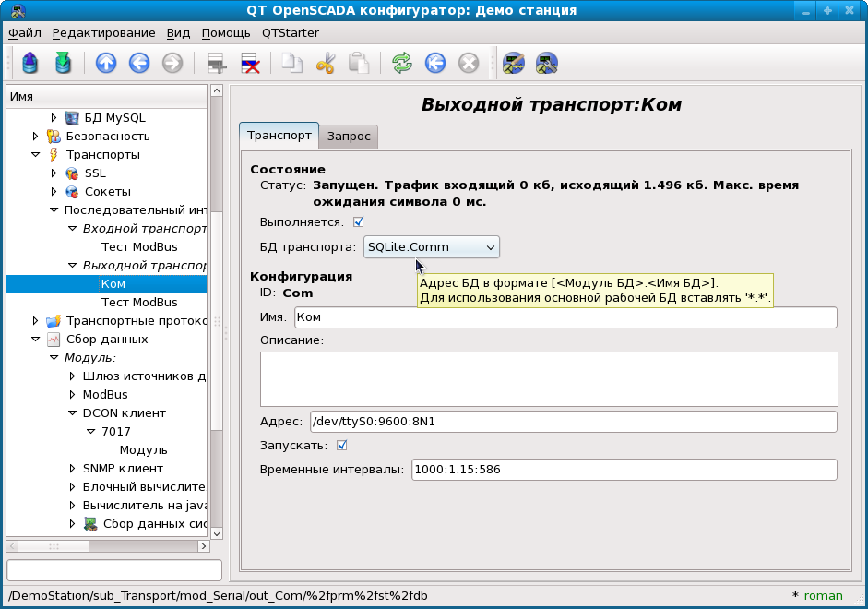Expand the Безопасность tree node
Viewport: 868px width, 609px height.
(x=36, y=137)
